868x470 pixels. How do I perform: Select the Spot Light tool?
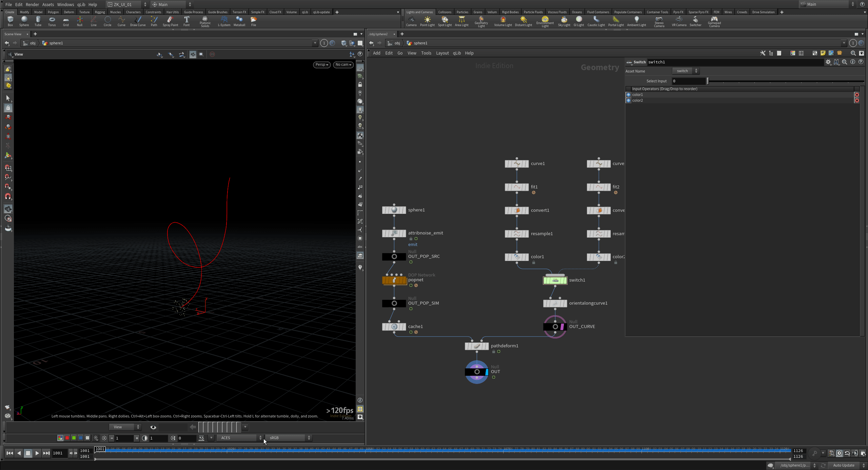click(445, 21)
